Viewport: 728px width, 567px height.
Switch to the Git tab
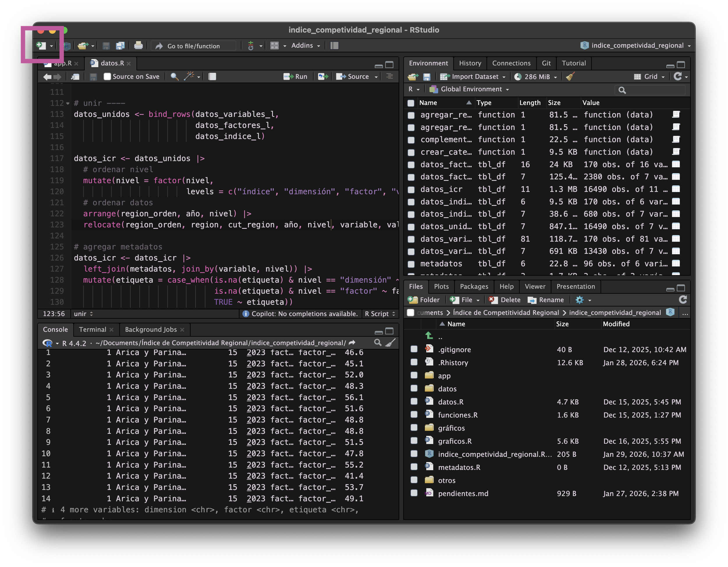tap(546, 63)
